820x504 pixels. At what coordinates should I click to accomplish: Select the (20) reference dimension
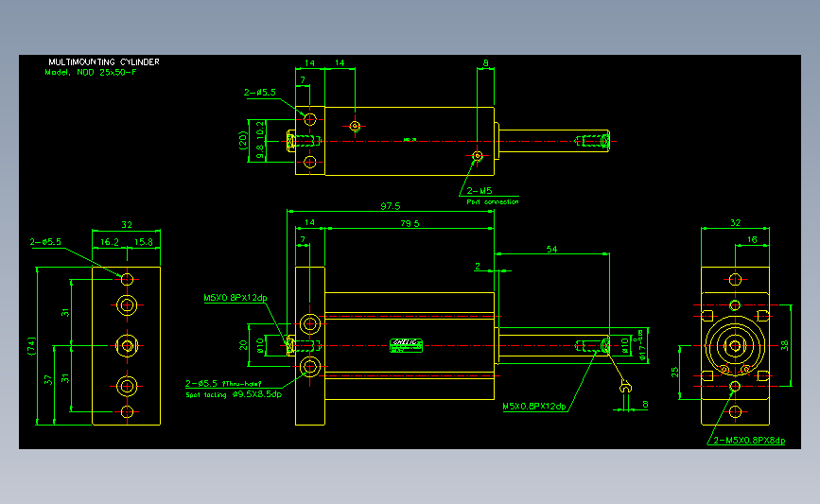[x=243, y=141]
